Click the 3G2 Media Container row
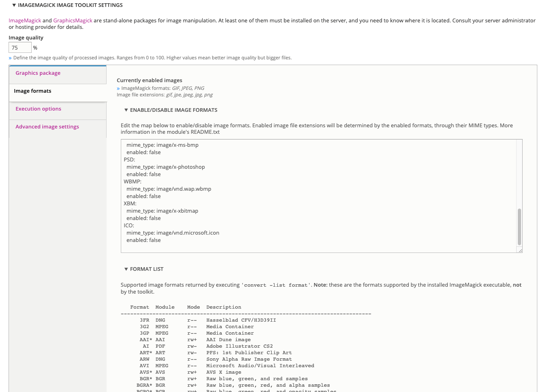Image resolution: width=541 pixels, height=392 pixels. point(197,327)
